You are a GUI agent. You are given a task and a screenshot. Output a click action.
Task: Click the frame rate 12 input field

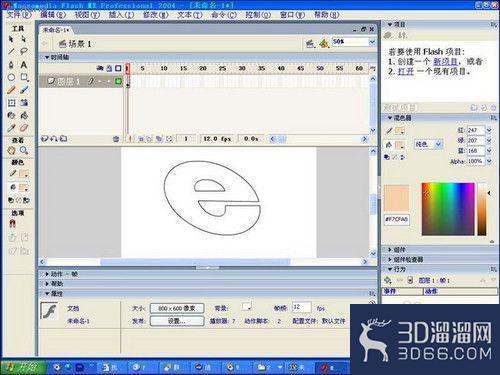[x=302, y=307]
